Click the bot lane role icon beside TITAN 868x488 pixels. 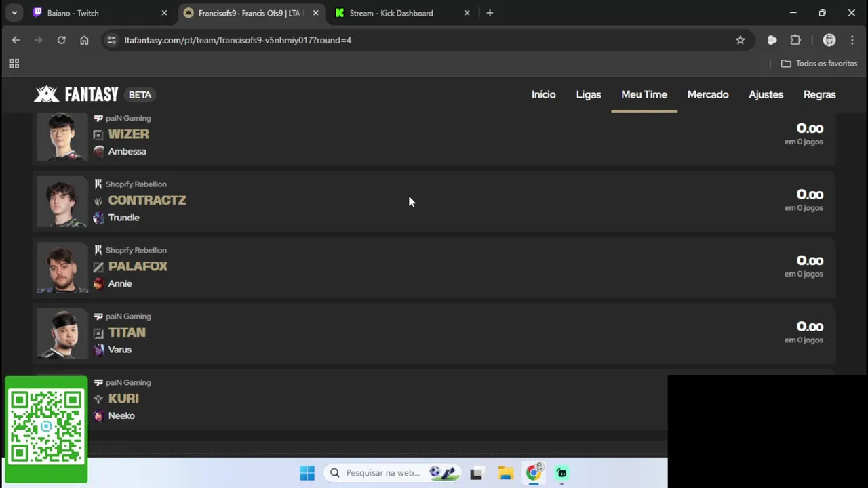[x=98, y=333]
